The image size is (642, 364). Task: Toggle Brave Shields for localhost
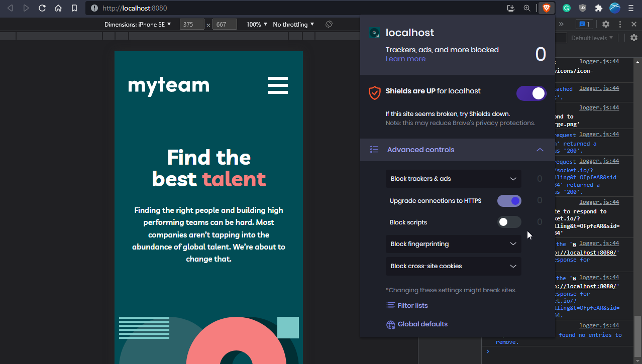531,93
